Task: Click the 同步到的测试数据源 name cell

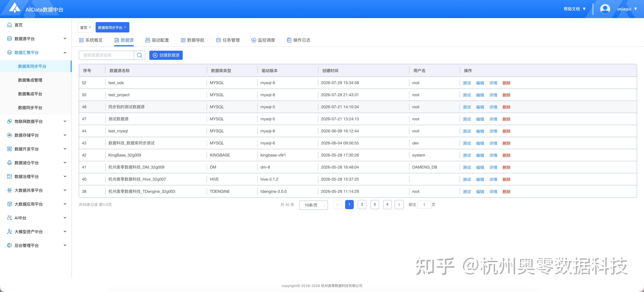Action: [126, 107]
